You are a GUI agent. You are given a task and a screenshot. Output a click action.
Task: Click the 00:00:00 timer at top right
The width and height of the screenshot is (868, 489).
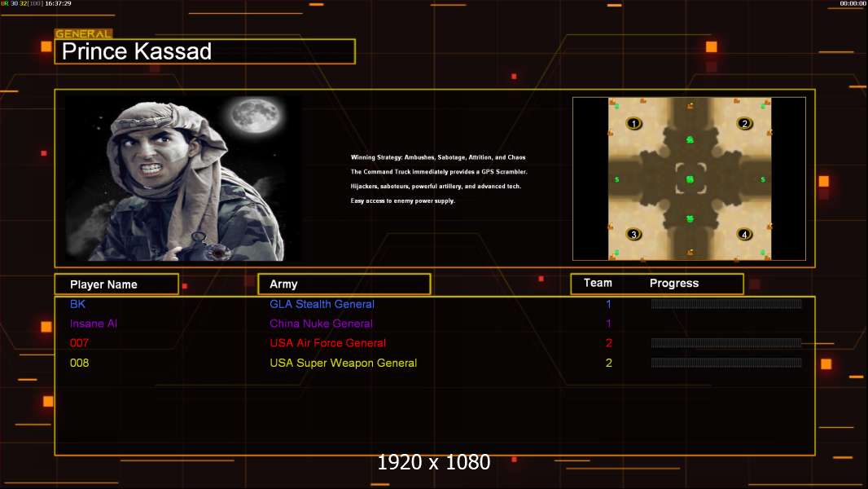click(x=853, y=3)
